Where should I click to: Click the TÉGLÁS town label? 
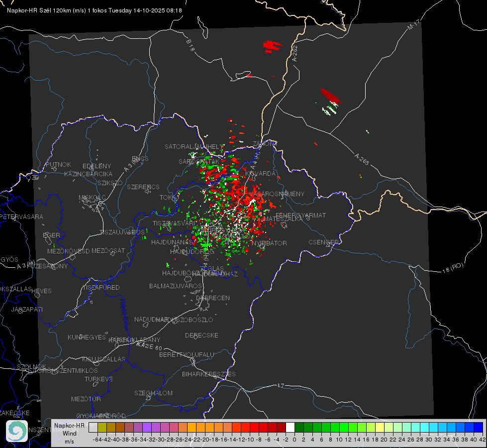coord(212,269)
